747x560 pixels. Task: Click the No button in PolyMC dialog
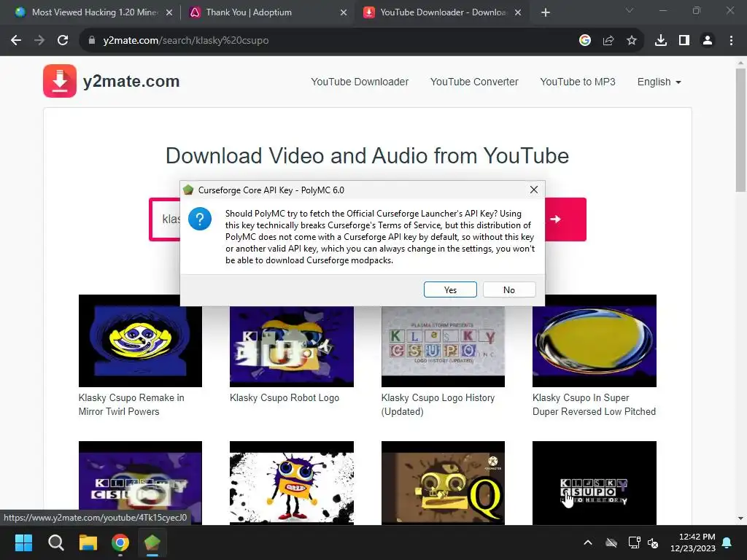[x=509, y=289]
